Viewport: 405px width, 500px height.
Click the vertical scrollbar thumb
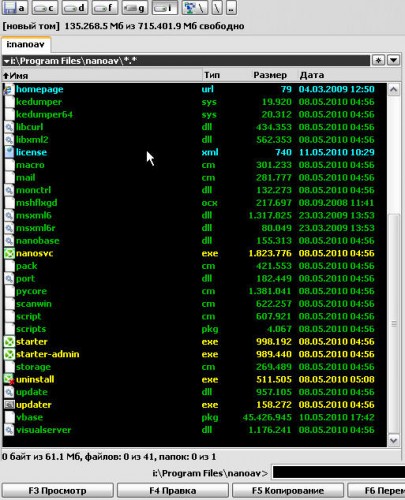(394, 323)
